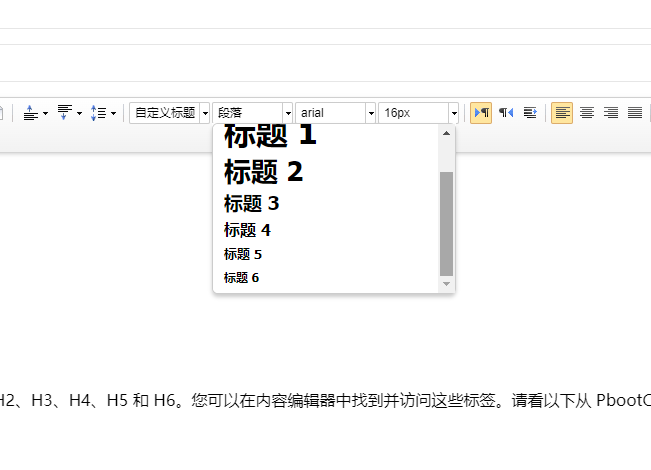Click the heading list scrollbar down arrow
Viewport: 651px width, 470px height.
[x=447, y=285]
